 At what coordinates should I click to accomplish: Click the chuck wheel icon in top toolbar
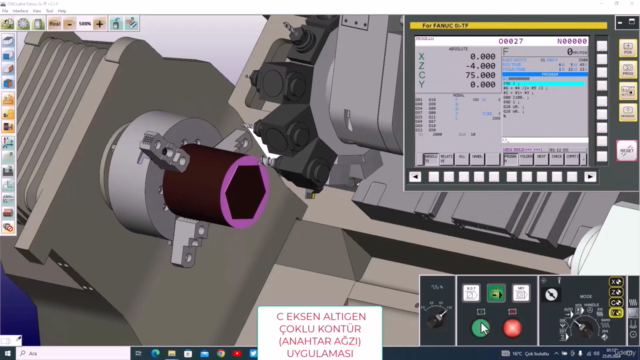click(x=23, y=24)
